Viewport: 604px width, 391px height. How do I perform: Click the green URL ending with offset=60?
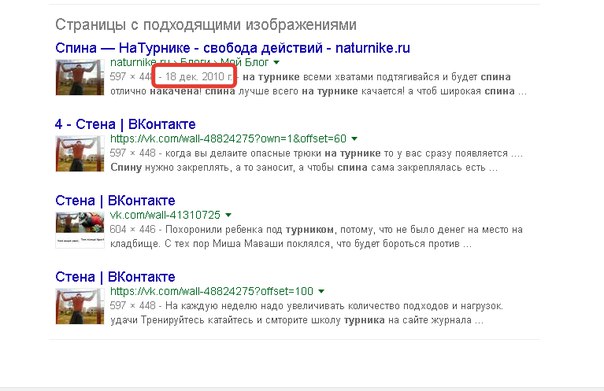coord(228,138)
